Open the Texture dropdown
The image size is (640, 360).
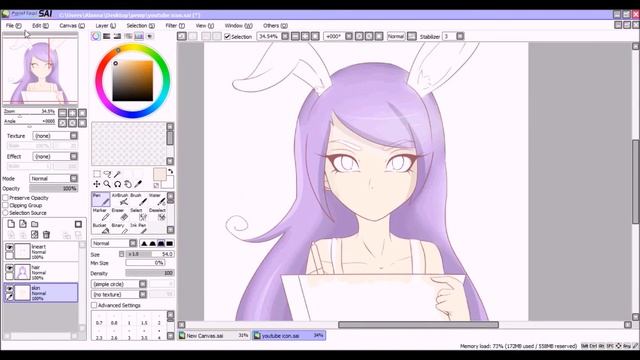tap(55, 136)
